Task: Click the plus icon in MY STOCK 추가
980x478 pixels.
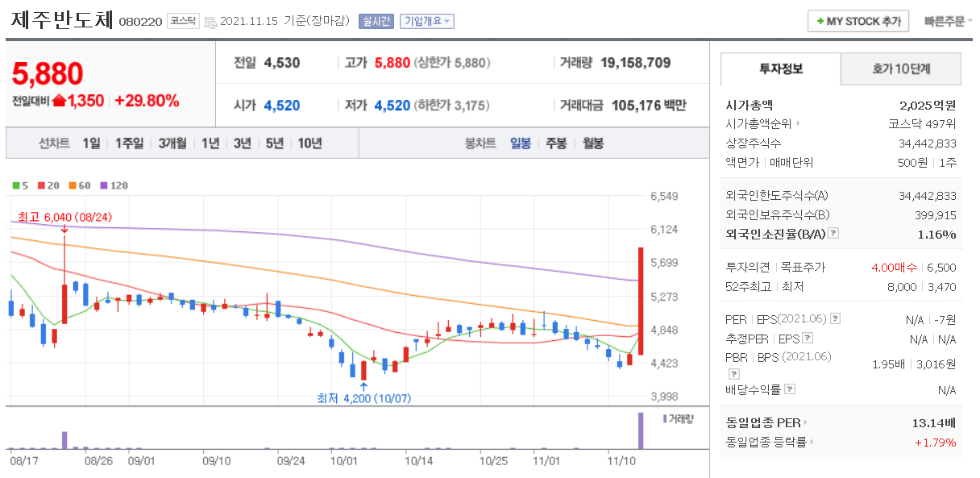Action: (820, 22)
